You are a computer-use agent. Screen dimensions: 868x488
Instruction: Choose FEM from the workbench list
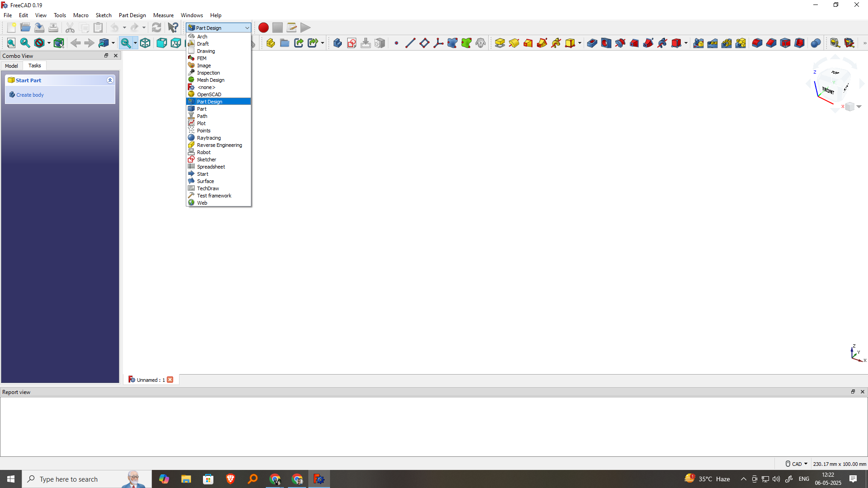219,58
